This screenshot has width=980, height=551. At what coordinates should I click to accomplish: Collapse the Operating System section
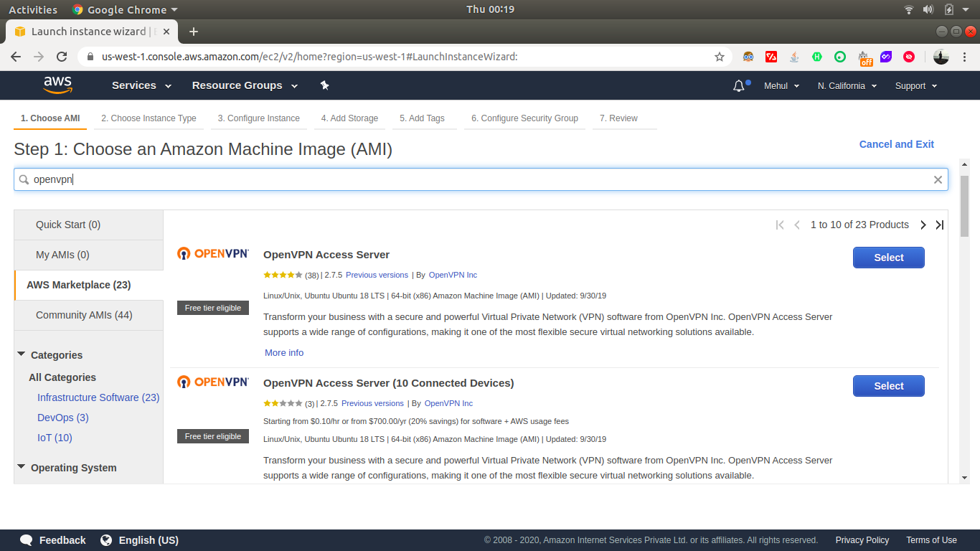[x=22, y=467]
